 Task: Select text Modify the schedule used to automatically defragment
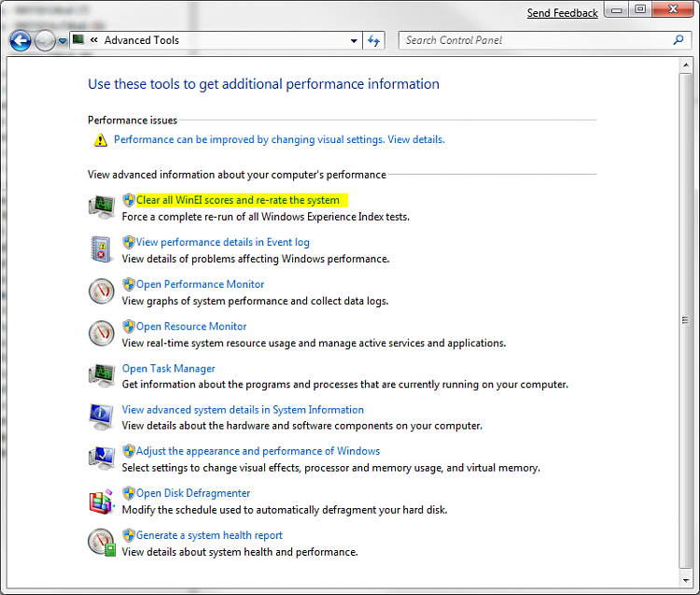tap(285, 510)
